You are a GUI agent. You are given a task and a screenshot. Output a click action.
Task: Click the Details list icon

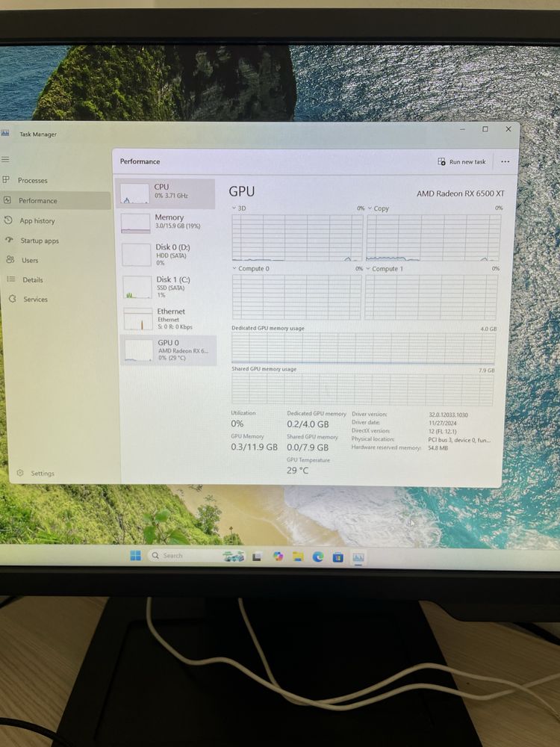pyautogui.click(x=11, y=279)
